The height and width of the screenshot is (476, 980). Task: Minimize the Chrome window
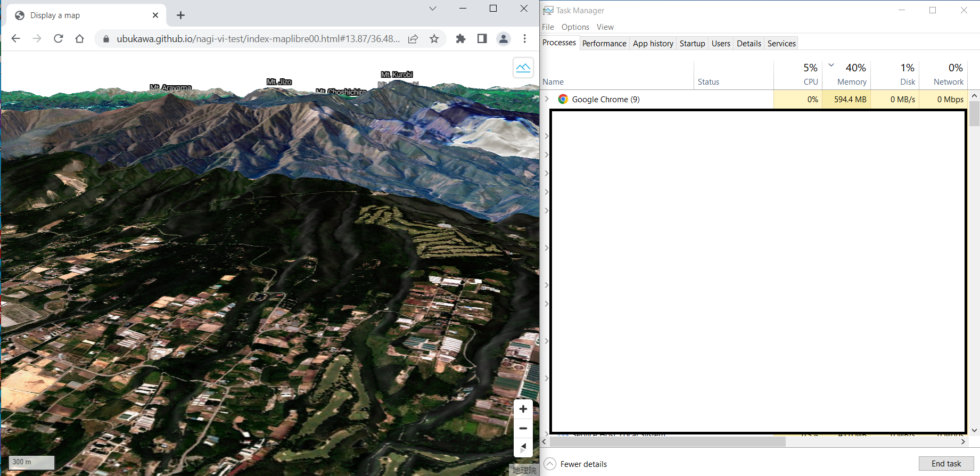463,9
